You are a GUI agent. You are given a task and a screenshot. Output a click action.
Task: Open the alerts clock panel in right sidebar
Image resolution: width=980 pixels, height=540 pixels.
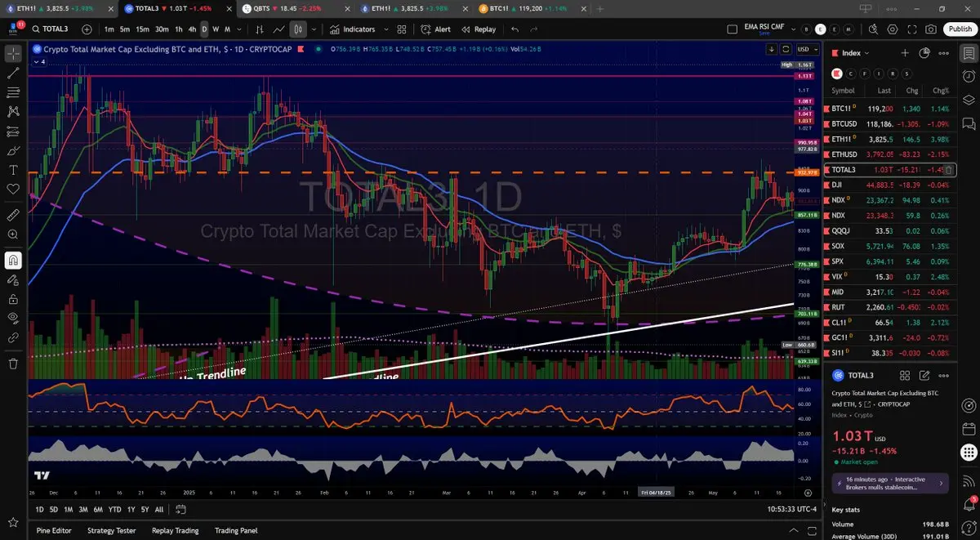pyautogui.click(x=969, y=76)
